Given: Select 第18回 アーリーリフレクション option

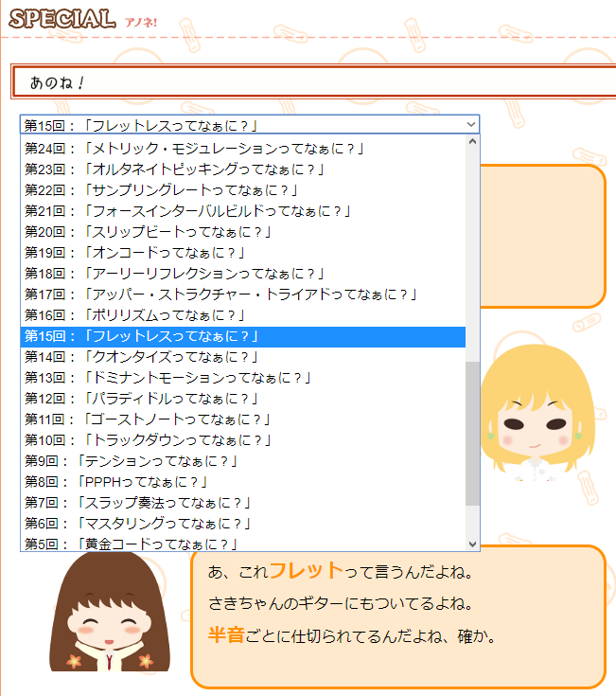Looking at the screenshot, I should [243, 274].
